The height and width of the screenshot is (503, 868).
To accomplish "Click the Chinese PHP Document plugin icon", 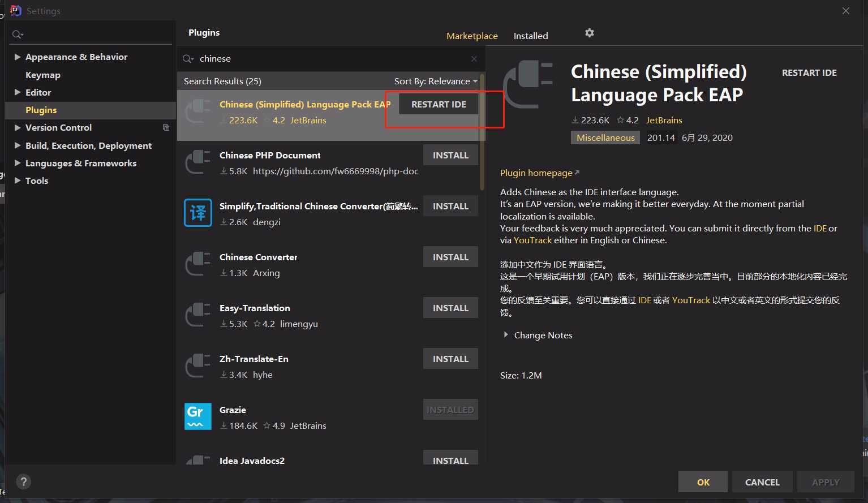I will tap(198, 162).
